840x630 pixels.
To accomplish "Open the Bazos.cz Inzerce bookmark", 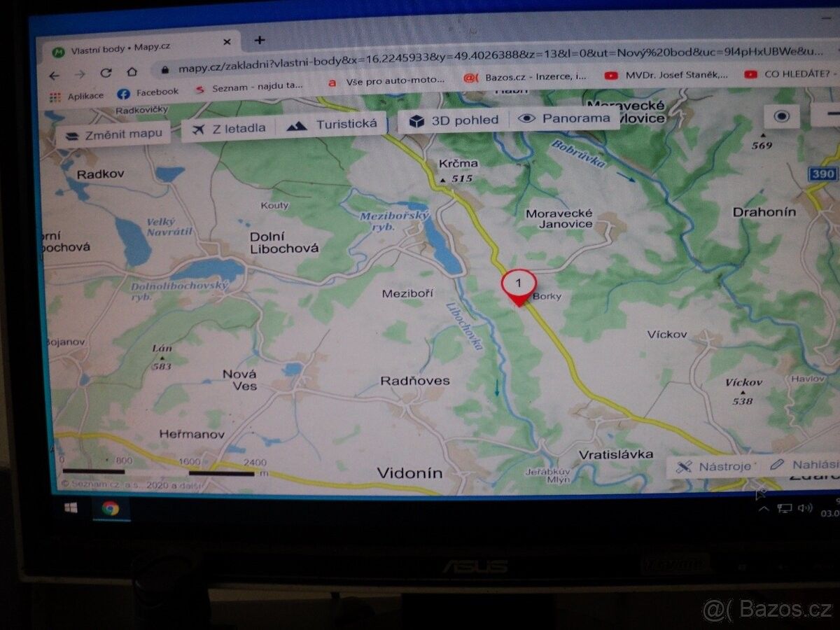I will click(x=526, y=76).
